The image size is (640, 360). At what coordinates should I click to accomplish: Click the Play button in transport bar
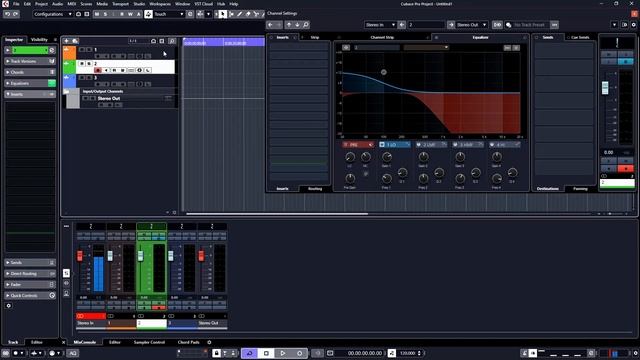282,353
